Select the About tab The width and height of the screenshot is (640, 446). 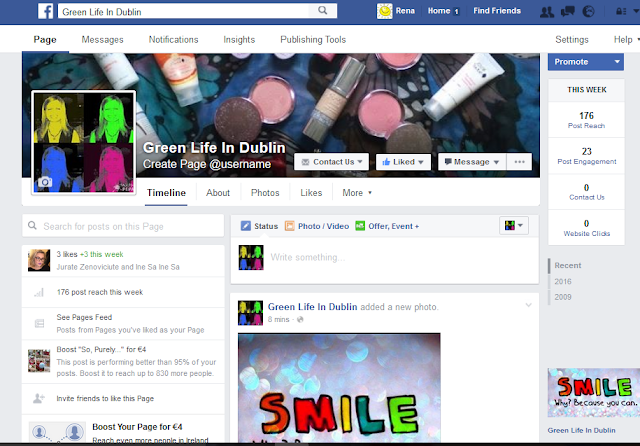point(218,193)
